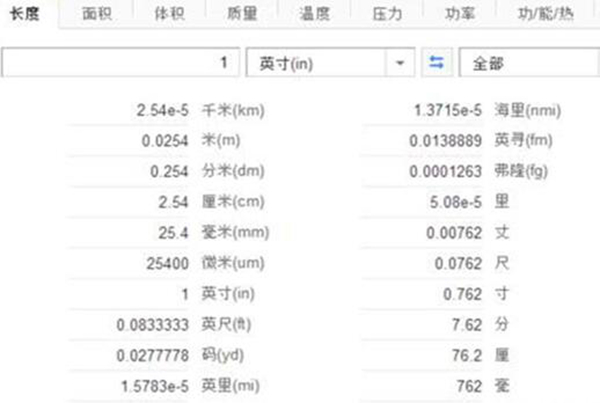600x403 pixels.
Task: Click the blue swap units icon
Action: (x=435, y=62)
